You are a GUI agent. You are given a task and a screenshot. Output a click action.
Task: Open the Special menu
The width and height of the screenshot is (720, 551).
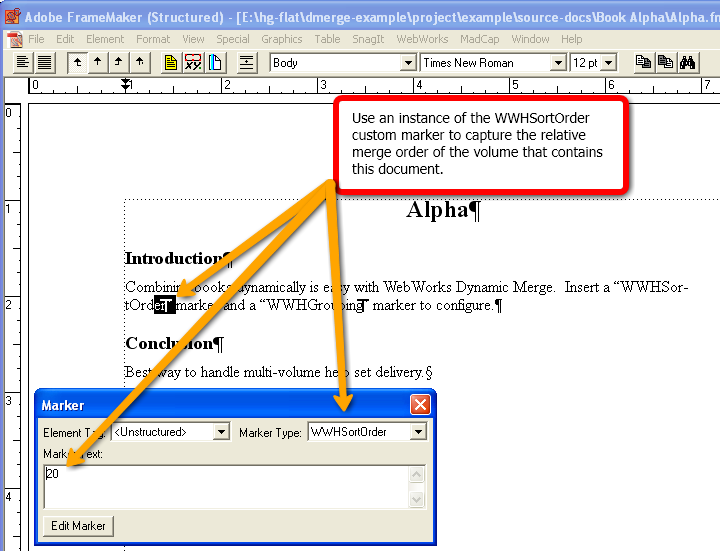(x=232, y=39)
